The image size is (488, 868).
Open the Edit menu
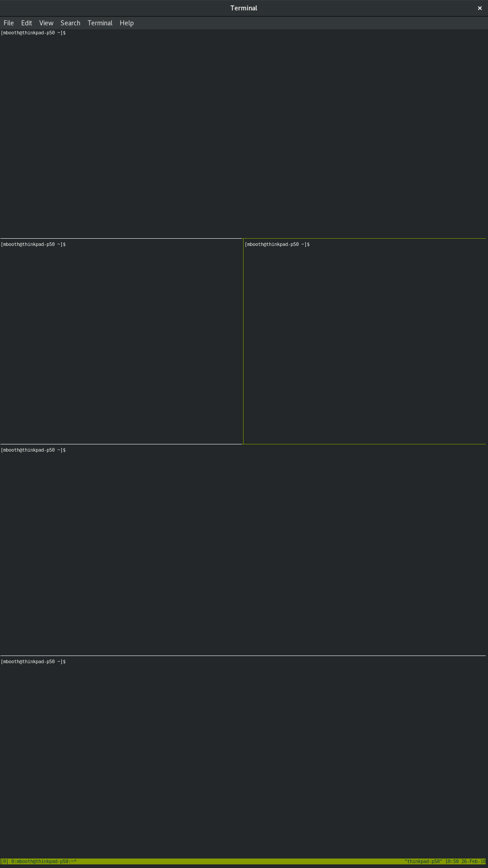pyautogui.click(x=27, y=23)
